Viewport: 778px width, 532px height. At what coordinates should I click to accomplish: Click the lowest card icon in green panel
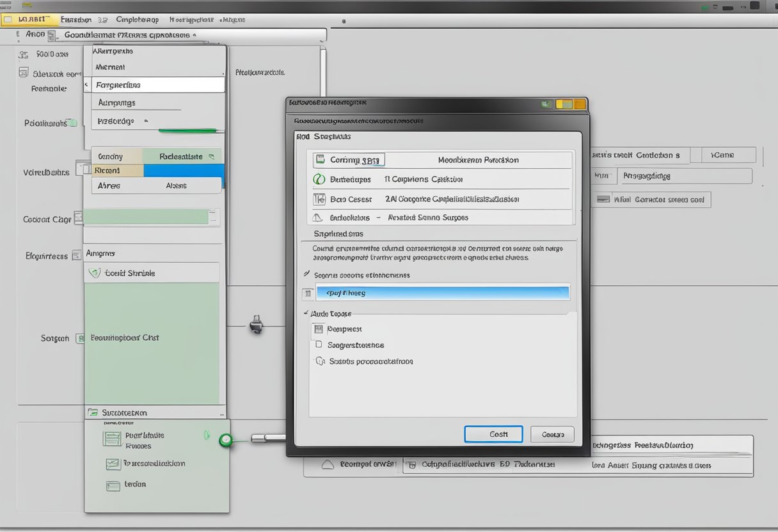point(113,485)
